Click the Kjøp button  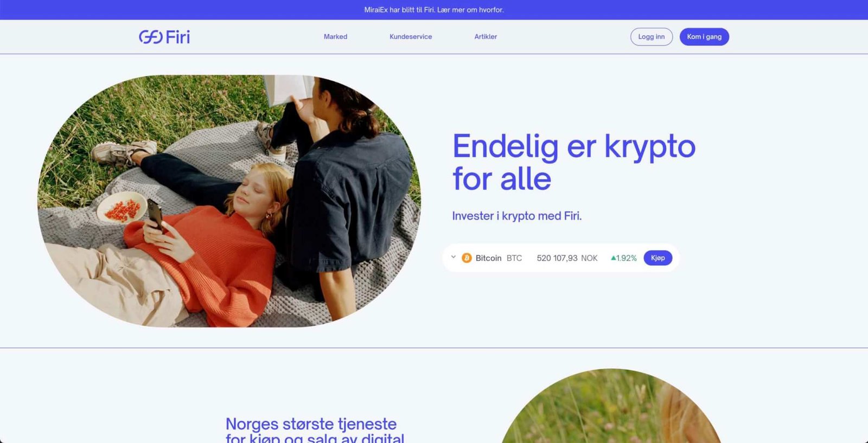coord(658,258)
